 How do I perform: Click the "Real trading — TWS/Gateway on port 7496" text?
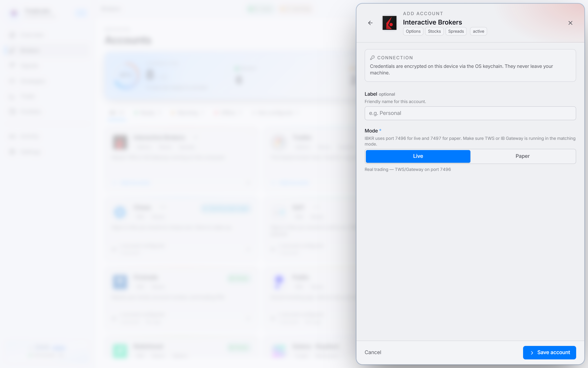[x=408, y=169]
